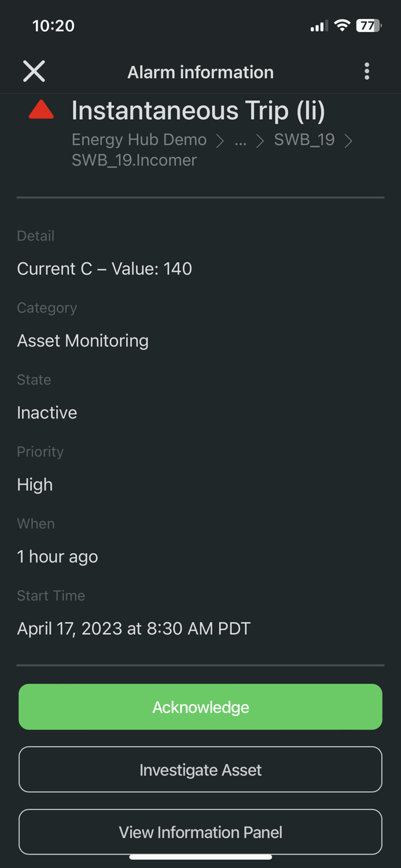Click the chevron after SWB_19 breadcrumb

click(x=348, y=141)
